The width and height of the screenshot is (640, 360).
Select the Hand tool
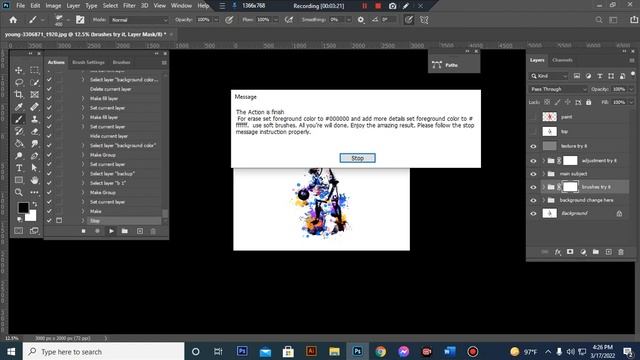pos(35,180)
